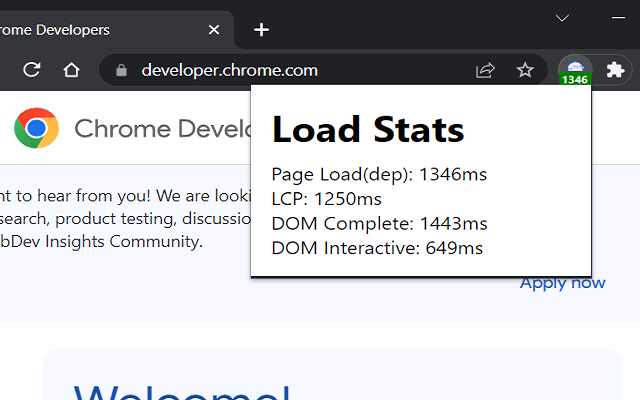Select the DOM Complete: 1443ms line

379,224
